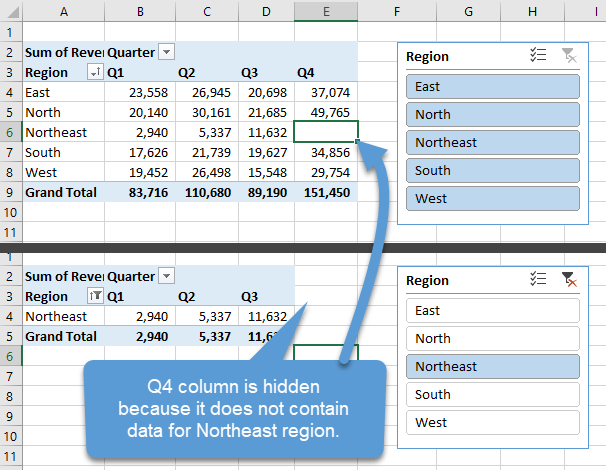The width and height of the screenshot is (606, 470).
Task: Toggle multi-select in the upper Region slicer
Action: (538, 56)
